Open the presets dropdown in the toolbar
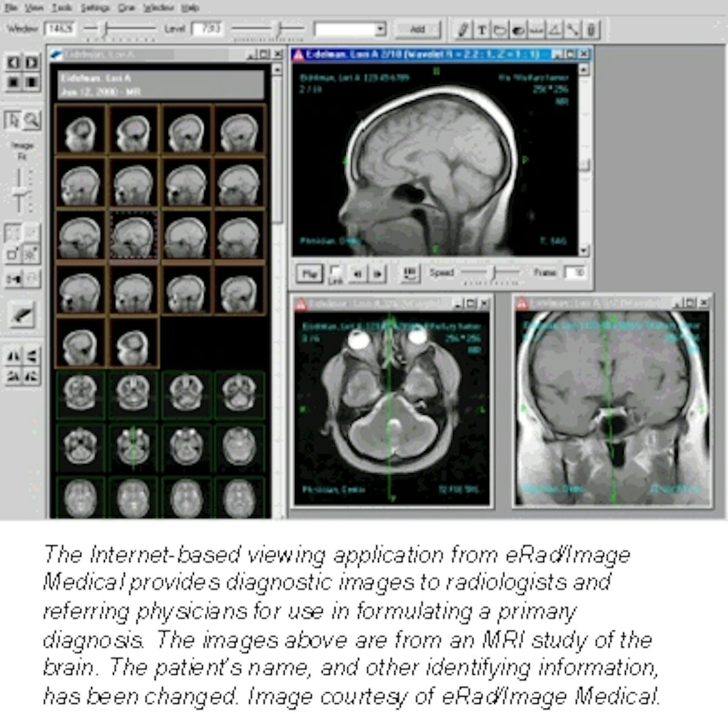Viewport: 728px width, 719px height. click(x=380, y=29)
